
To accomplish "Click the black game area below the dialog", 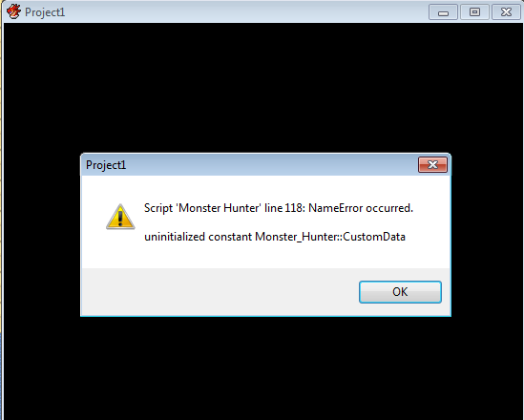I will click(262, 367).
